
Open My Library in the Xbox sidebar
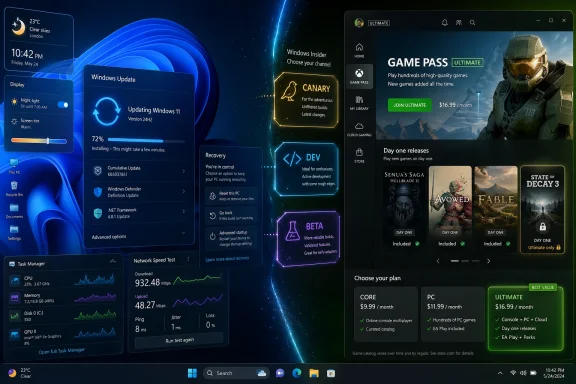point(359,103)
